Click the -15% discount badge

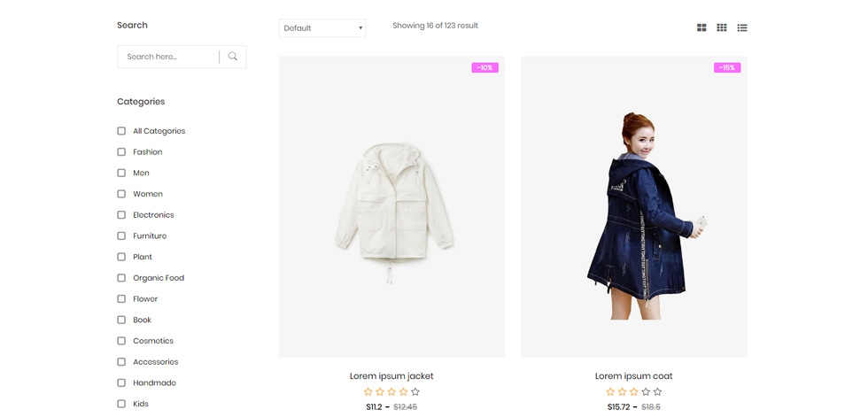point(727,68)
